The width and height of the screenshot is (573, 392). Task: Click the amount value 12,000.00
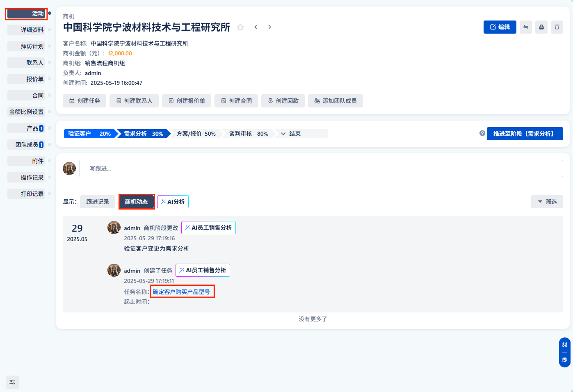120,53
